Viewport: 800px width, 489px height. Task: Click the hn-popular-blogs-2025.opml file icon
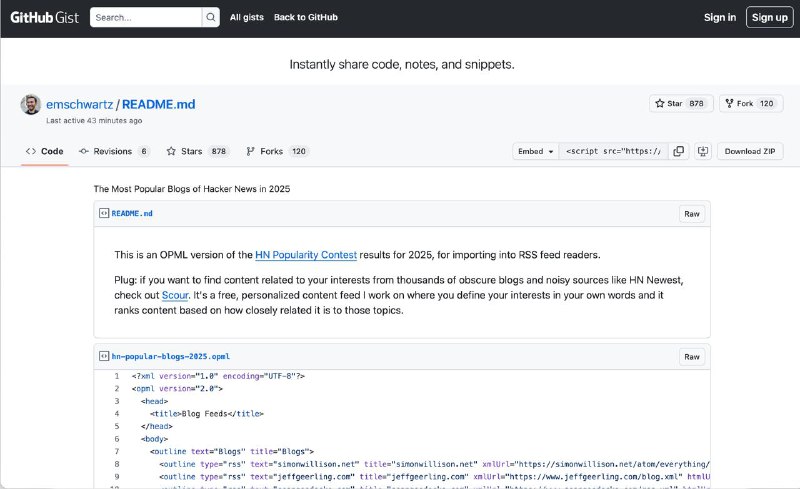(x=103, y=356)
